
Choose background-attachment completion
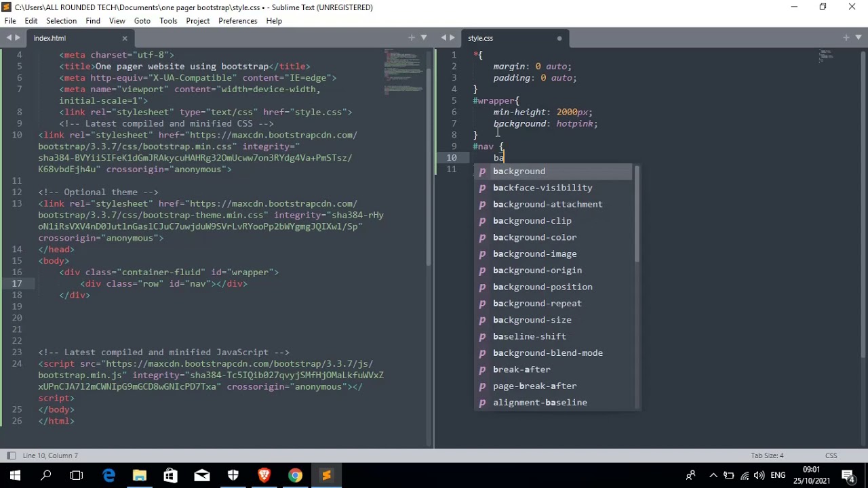tap(553, 204)
